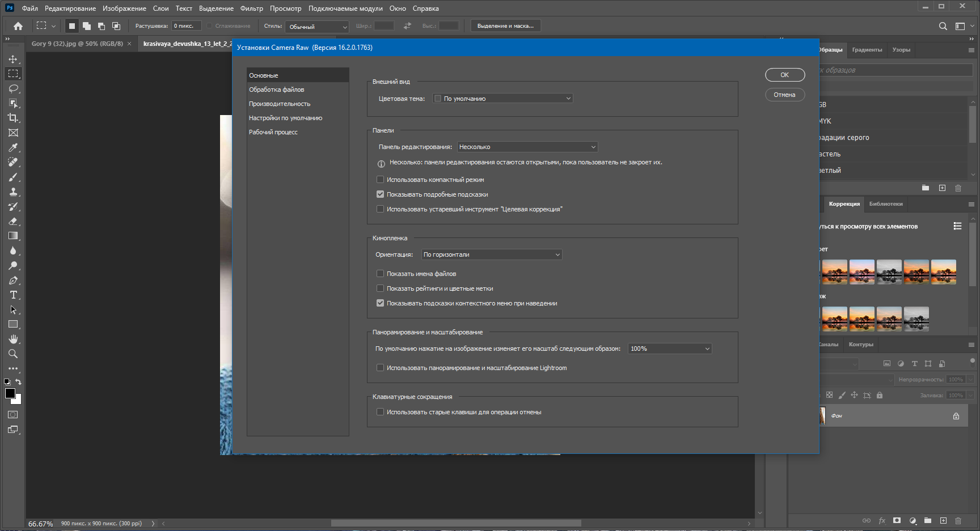Select the Eraser tool
Image resolution: width=980 pixels, height=531 pixels.
click(x=13, y=221)
